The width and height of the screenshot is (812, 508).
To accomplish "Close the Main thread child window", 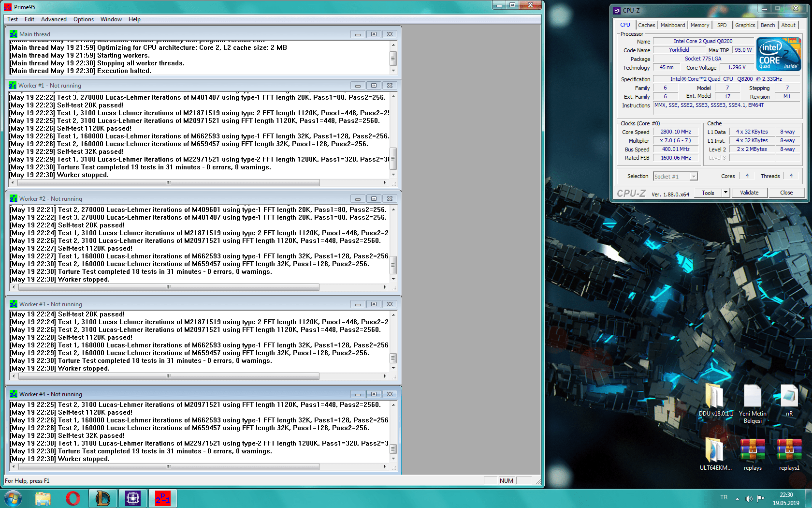I will coord(390,34).
